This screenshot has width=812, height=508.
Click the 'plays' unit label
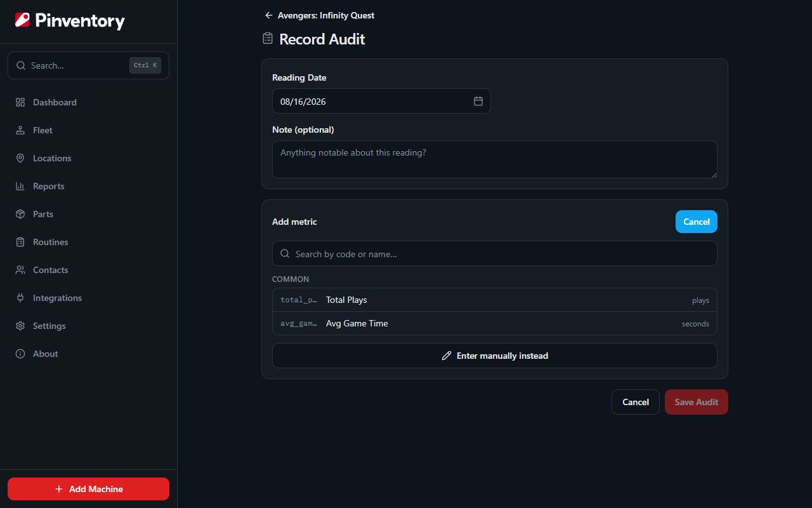pyautogui.click(x=700, y=300)
